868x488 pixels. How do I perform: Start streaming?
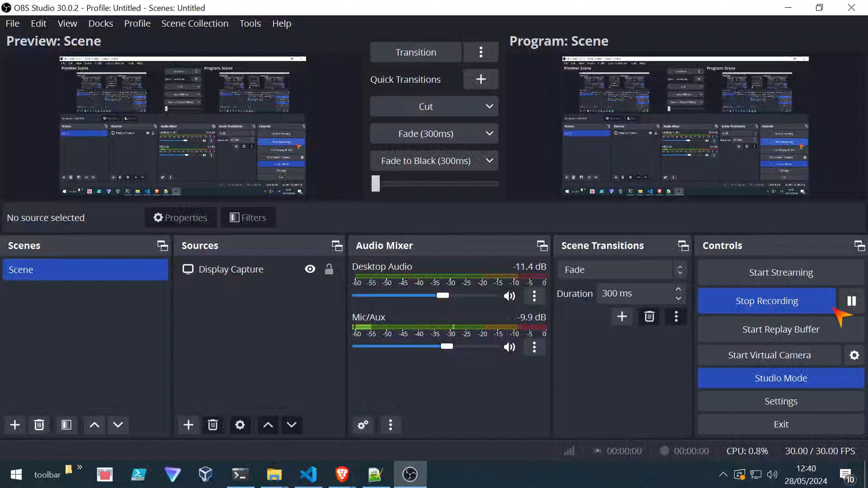point(780,272)
